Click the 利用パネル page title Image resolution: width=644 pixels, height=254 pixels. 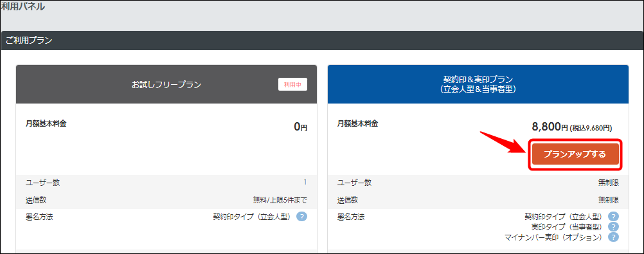23,6
